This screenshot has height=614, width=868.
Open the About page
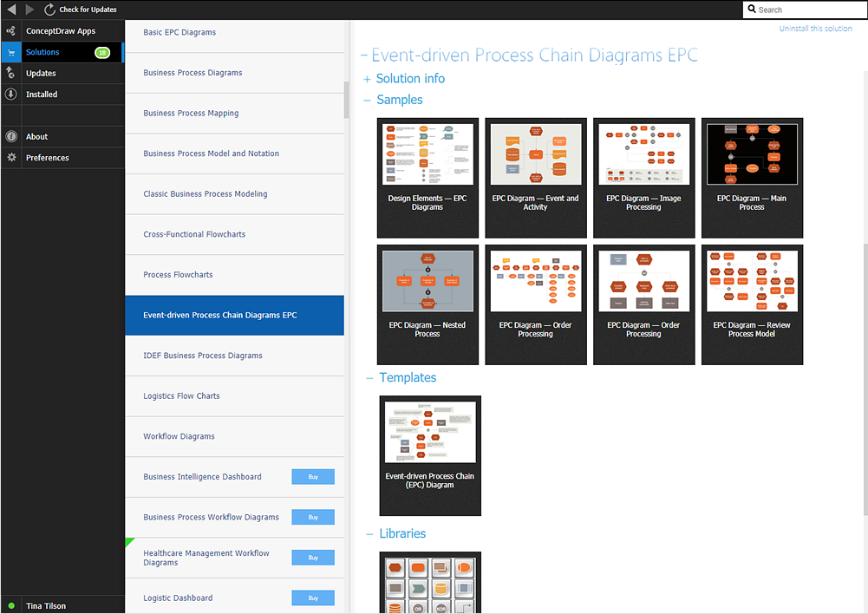pyautogui.click(x=62, y=136)
